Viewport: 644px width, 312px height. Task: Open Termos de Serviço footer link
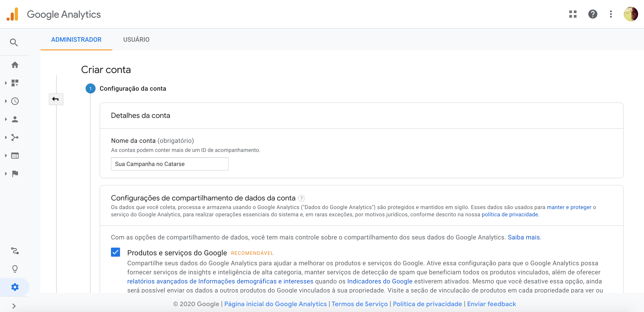(x=360, y=304)
